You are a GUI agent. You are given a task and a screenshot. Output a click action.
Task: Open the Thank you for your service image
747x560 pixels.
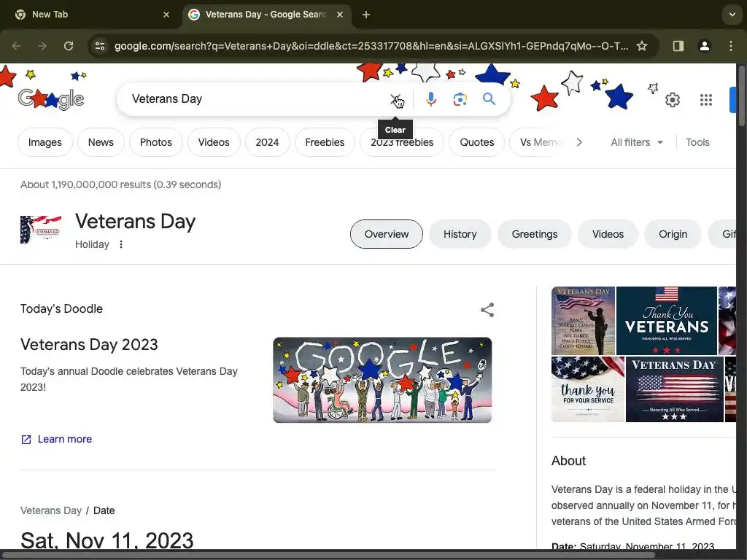(588, 389)
